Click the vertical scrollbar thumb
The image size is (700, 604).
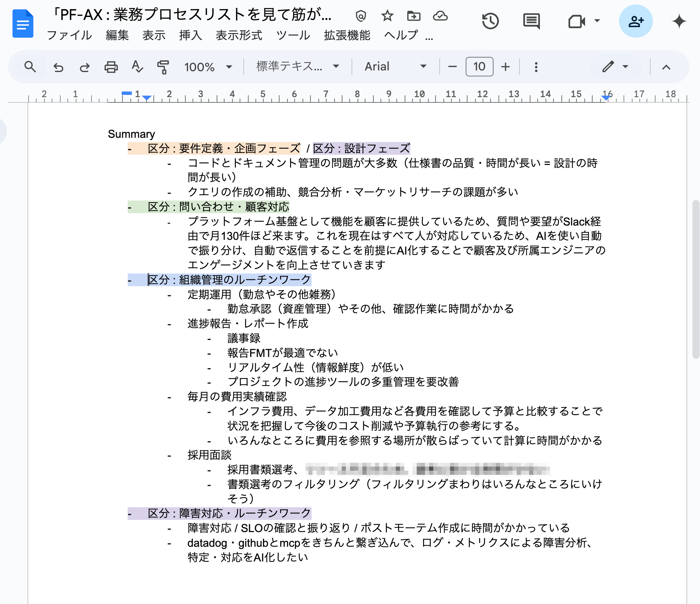click(696, 279)
